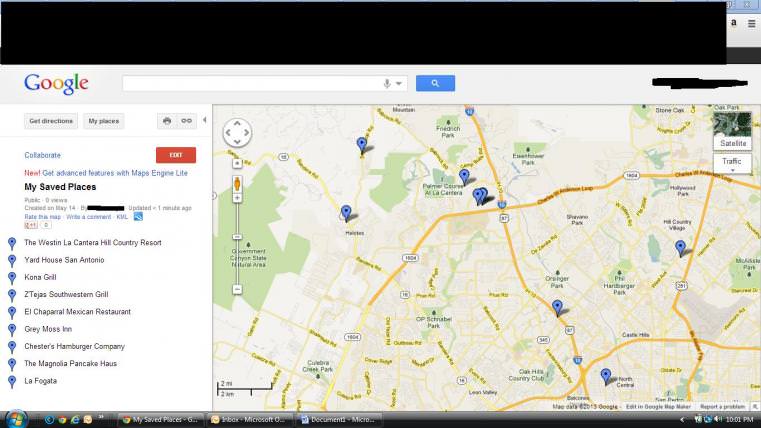The image size is (761, 428).
Task: Click the map pin near Oak Hills on route 87
Action: point(557,308)
